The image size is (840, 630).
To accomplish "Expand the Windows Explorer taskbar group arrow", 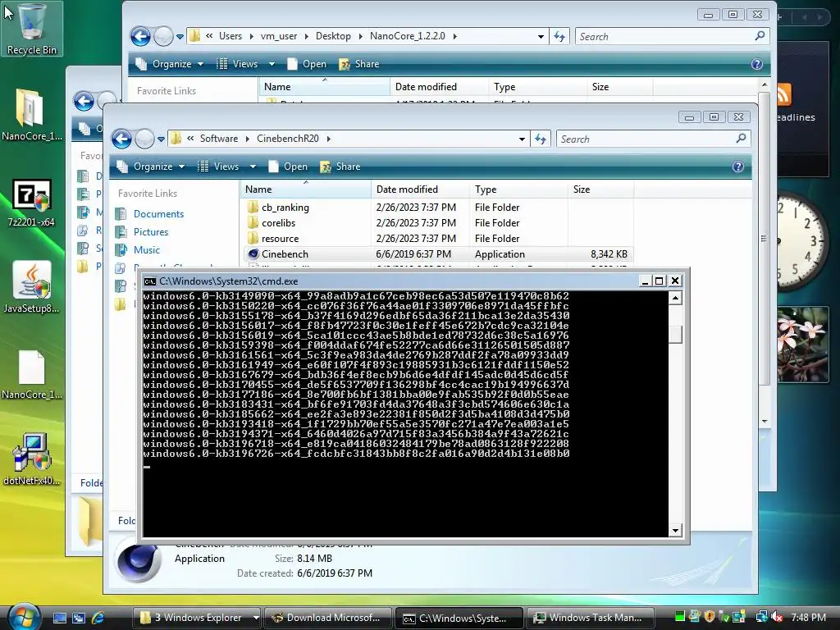I will point(256,618).
